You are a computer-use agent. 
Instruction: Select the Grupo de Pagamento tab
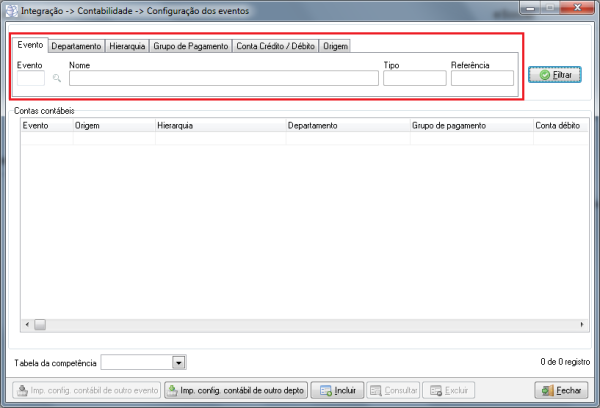point(190,46)
